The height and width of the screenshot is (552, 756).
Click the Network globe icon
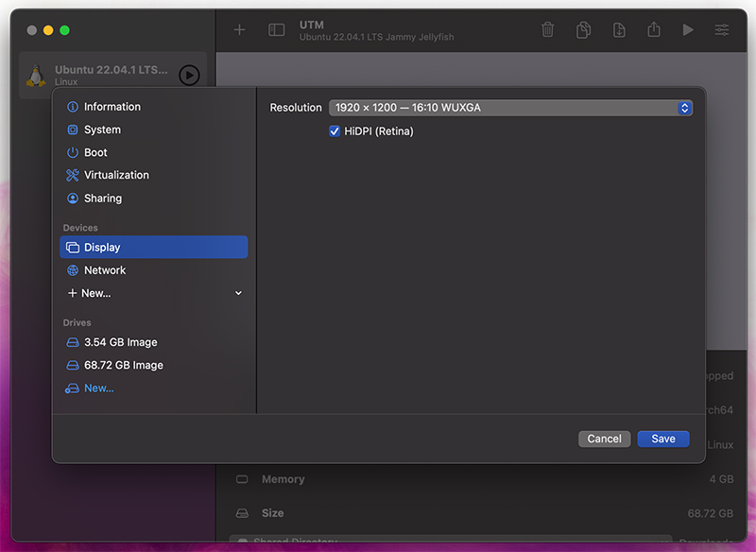[x=73, y=270]
